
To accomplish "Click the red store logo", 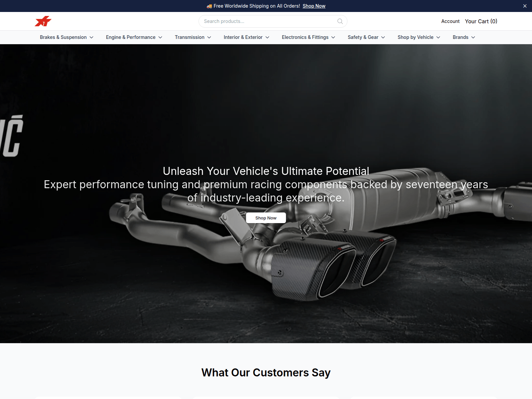I will click(x=43, y=21).
